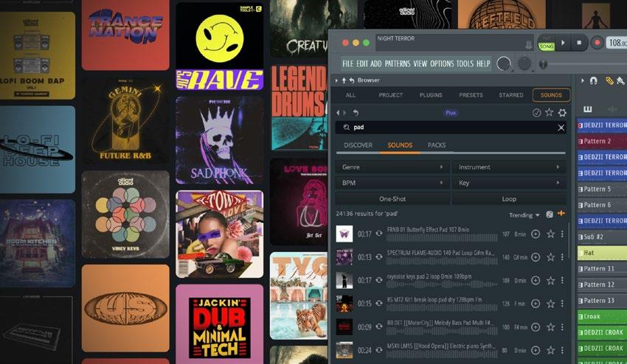The width and height of the screenshot is (627, 364).
Task: Add the crynoise keys pad 2 loop
Action: [536, 281]
